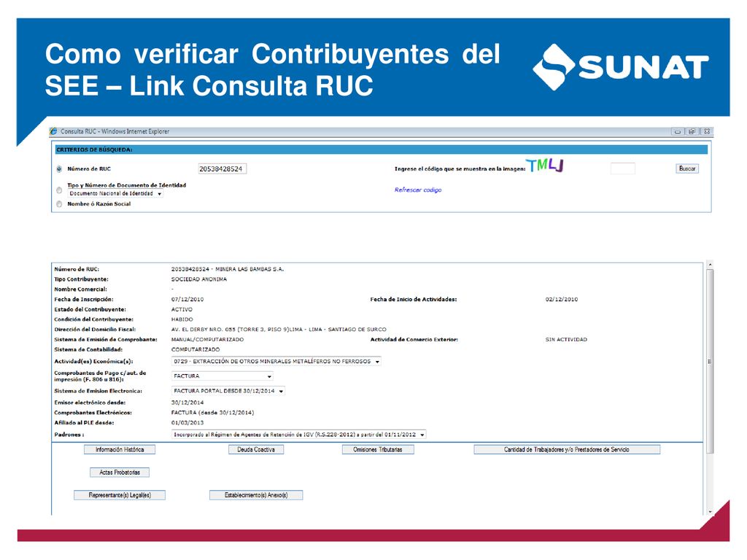Open the Actividad(es) Económica(s) dropdown
The width and height of the screenshot is (747, 560).
276,362
